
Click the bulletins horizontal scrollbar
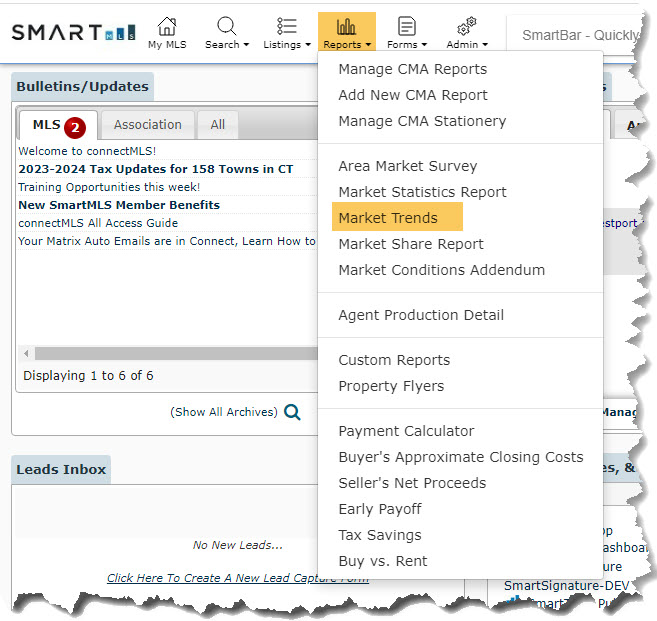176,354
